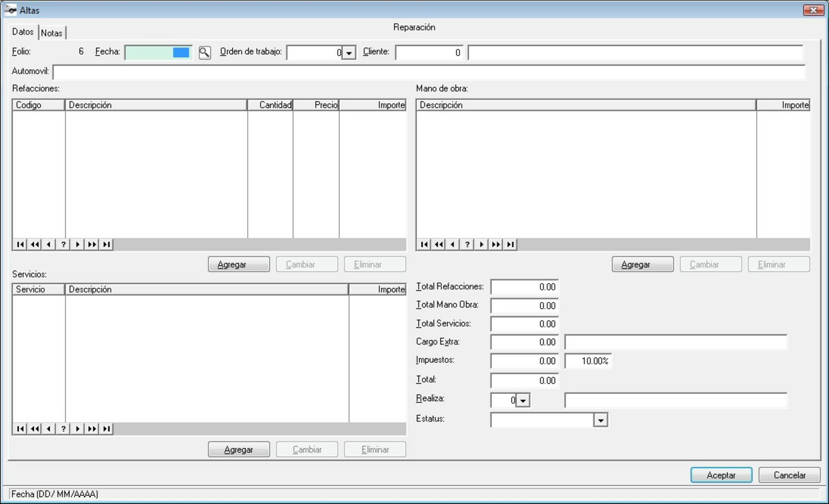Click the Total Mano Obra amount field
This screenshot has height=504, width=829.
525,306
